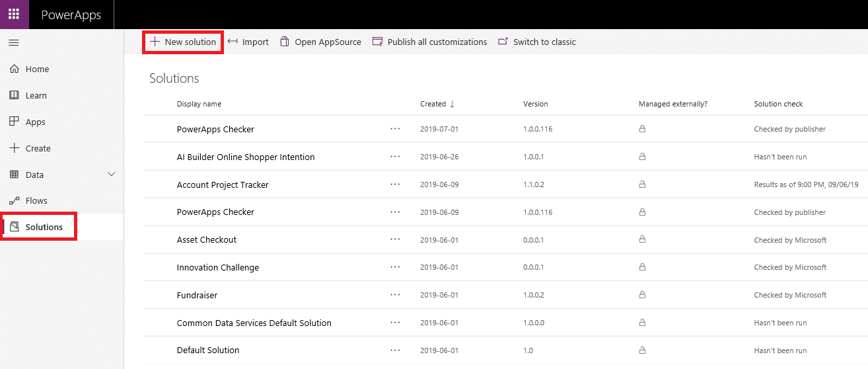The height and width of the screenshot is (369, 868).
Task: Open the Innovation Challenge solution
Action: [218, 267]
